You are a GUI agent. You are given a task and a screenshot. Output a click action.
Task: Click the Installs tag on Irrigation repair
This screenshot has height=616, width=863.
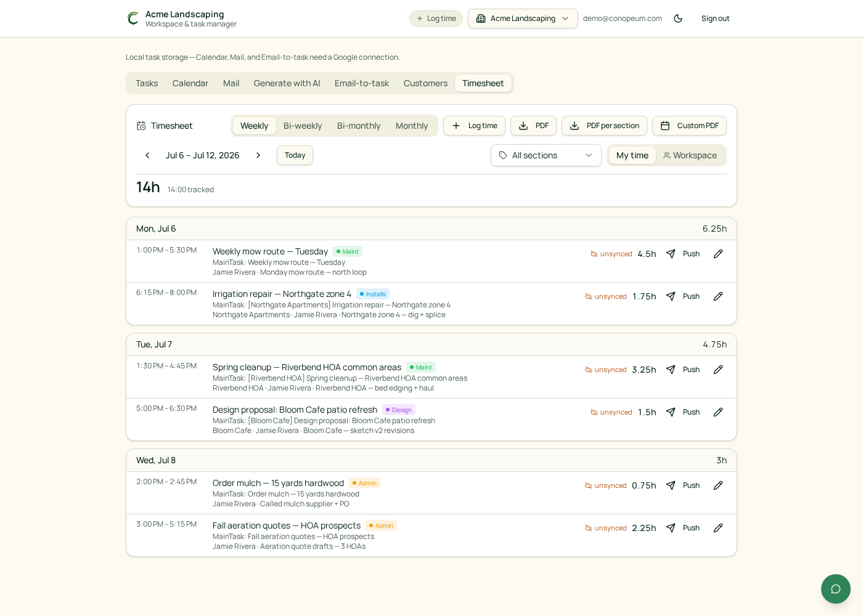pyautogui.click(x=373, y=294)
